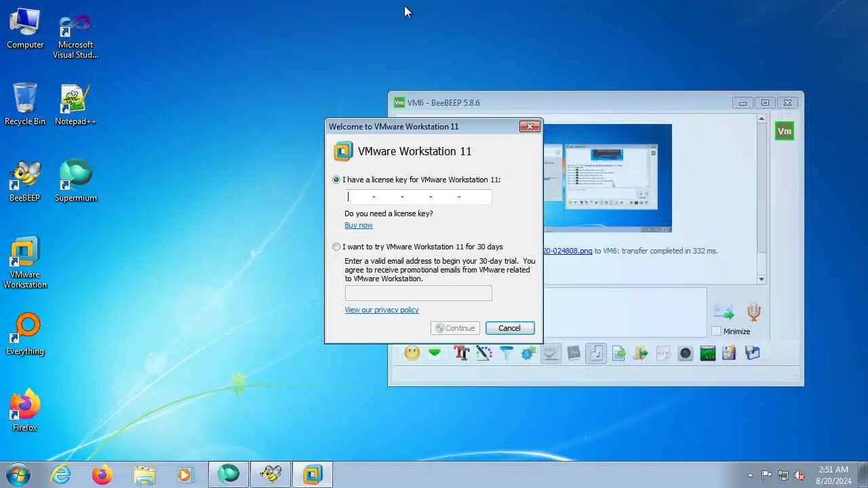Select the Everything search desktop shortcut
This screenshot has width=868, height=488.
(25, 334)
